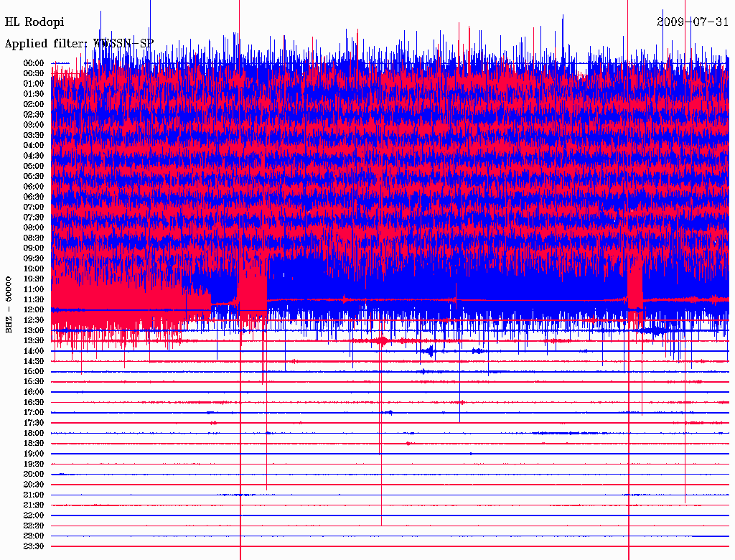Select the 02:00 time label
The image size is (735, 560).
pyautogui.click(x=34, y=105)
